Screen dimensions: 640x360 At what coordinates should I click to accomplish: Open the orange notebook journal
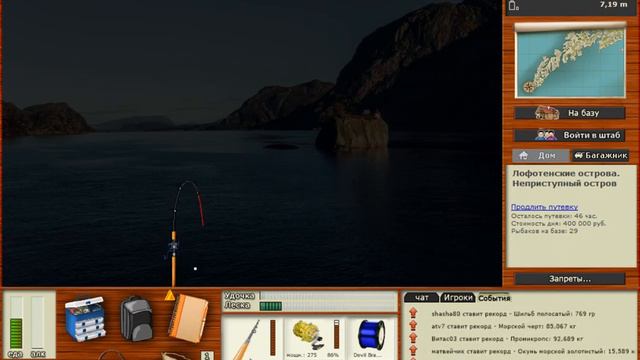(x=188, y=318)
